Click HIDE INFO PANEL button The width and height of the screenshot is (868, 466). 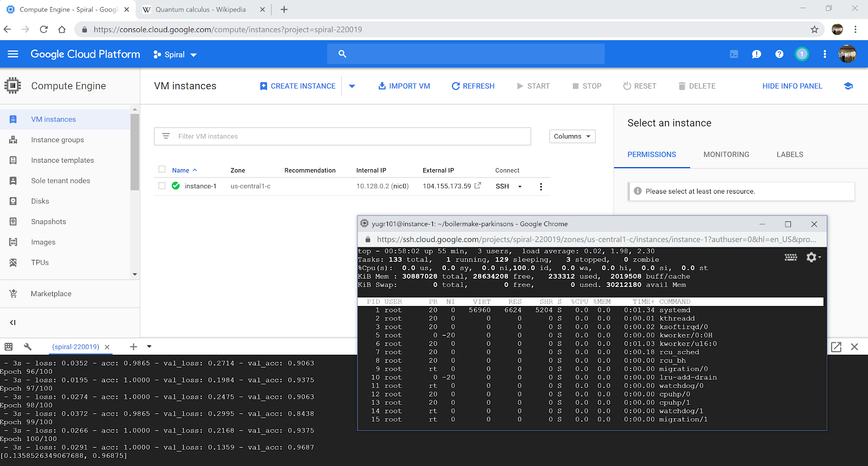pyautogui.click(x=792, y=86)
